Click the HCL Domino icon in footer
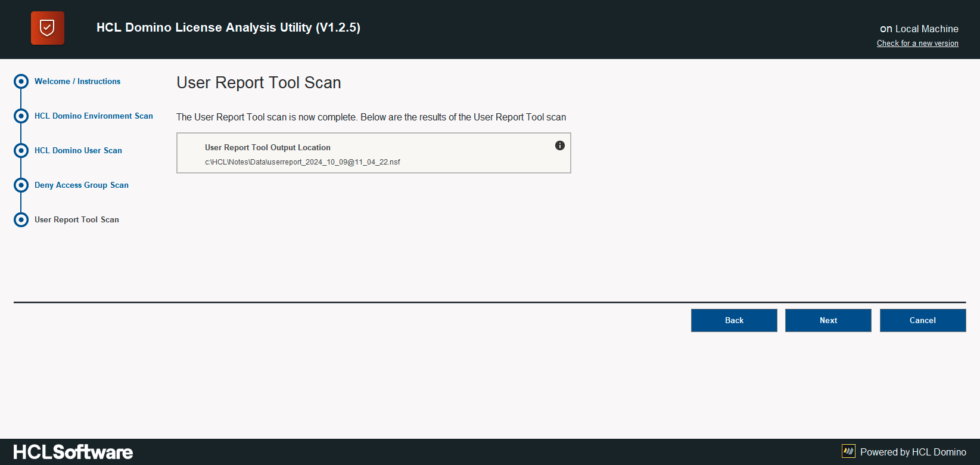The image size is (980, 465). pos(848,451)
